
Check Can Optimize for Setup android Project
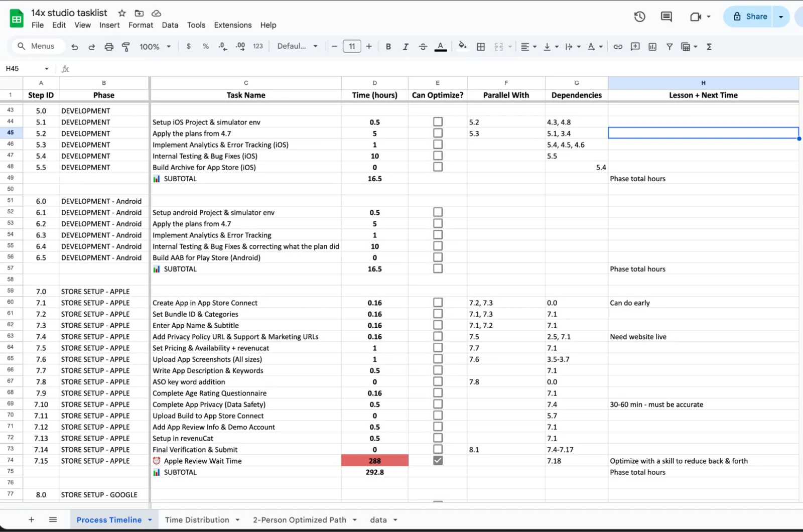[x=438, y=212]
